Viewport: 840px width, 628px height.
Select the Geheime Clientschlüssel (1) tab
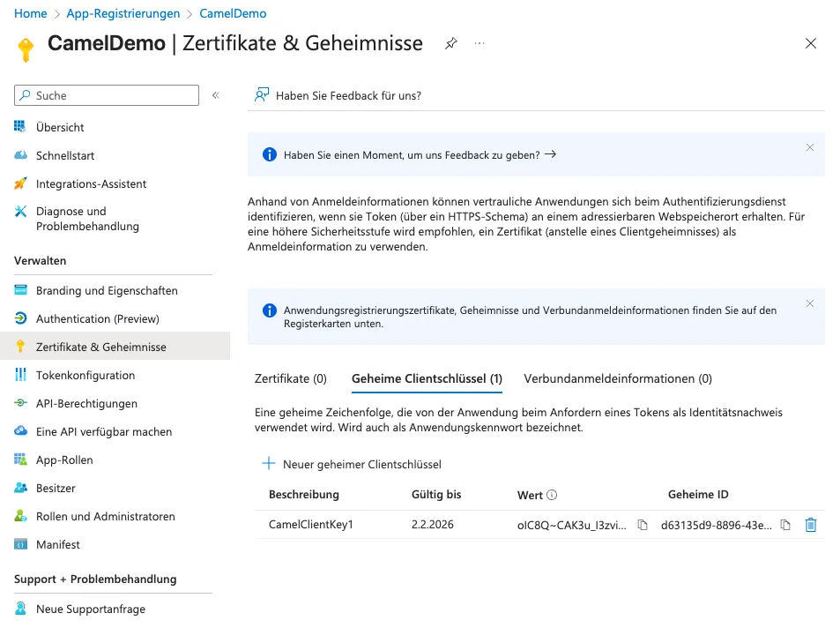click(x=427, y=378)
